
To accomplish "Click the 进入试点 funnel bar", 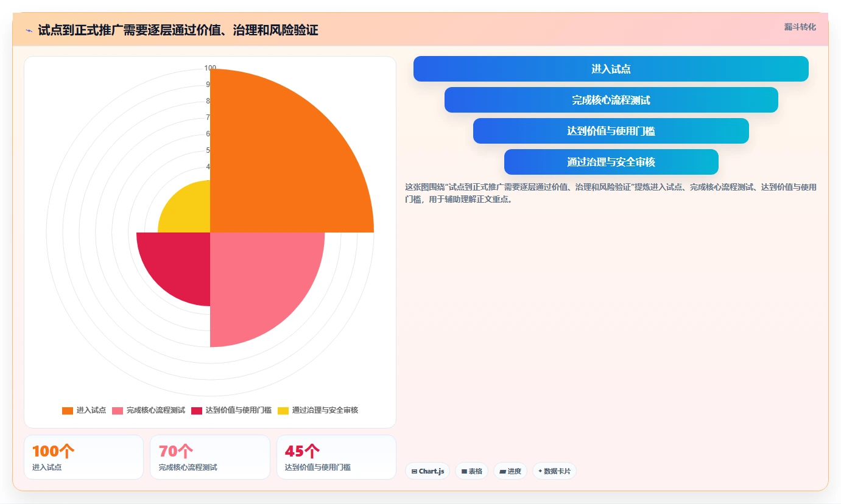I will pos(611,69).
